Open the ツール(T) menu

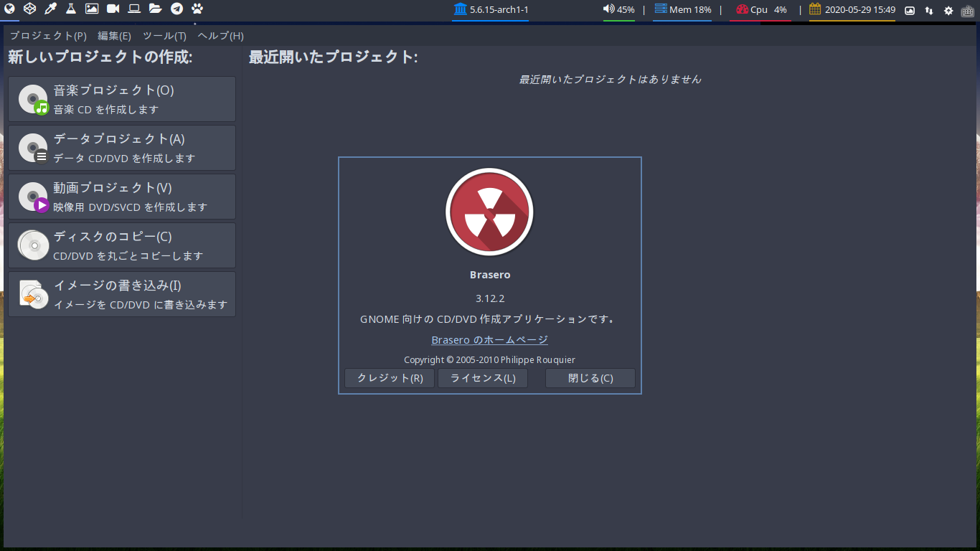point(164,36)
